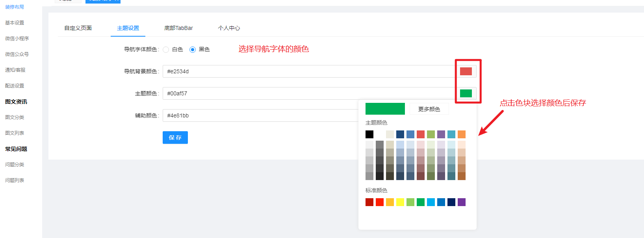644x238 pixels.
Task: Choose amber orange under 标准颜色
Action: click(x=390, y=202)
